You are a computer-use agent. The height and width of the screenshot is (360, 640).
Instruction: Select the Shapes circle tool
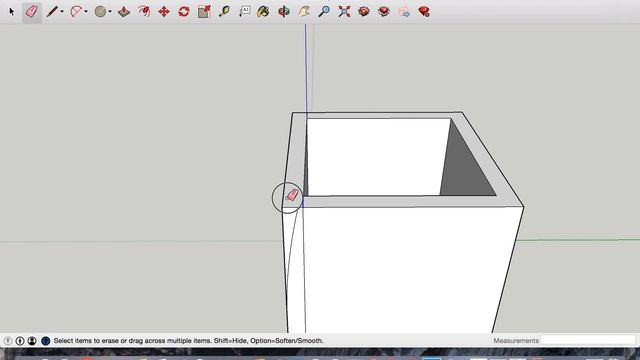[x=100, y=11]
